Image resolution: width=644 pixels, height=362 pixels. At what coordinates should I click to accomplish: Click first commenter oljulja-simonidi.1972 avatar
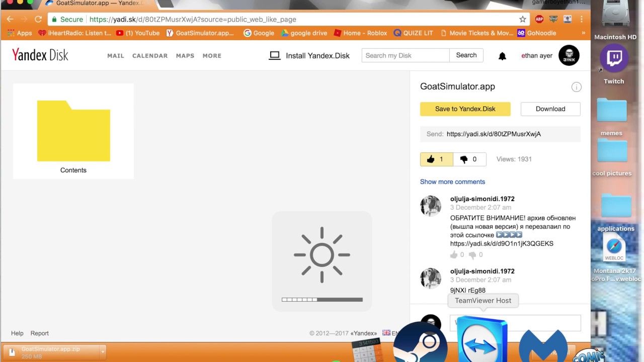coord(431,206)
